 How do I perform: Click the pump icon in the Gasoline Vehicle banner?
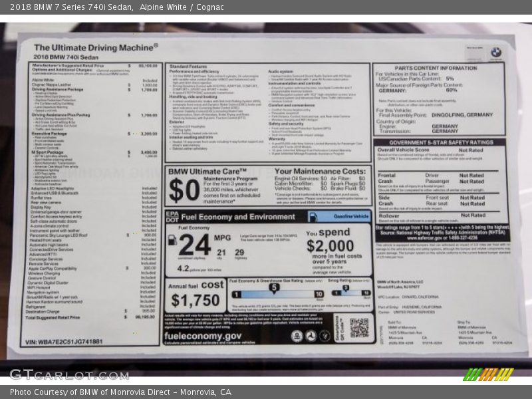[313, 217]
